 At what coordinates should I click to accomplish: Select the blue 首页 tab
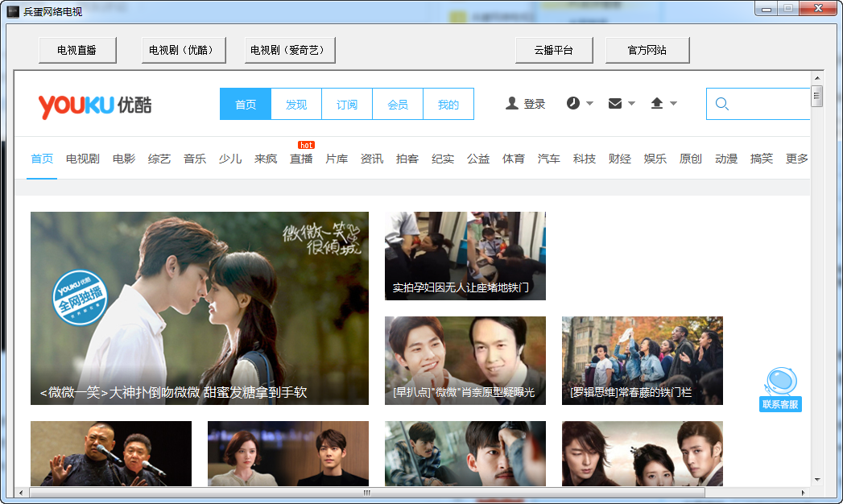[246, 104]
